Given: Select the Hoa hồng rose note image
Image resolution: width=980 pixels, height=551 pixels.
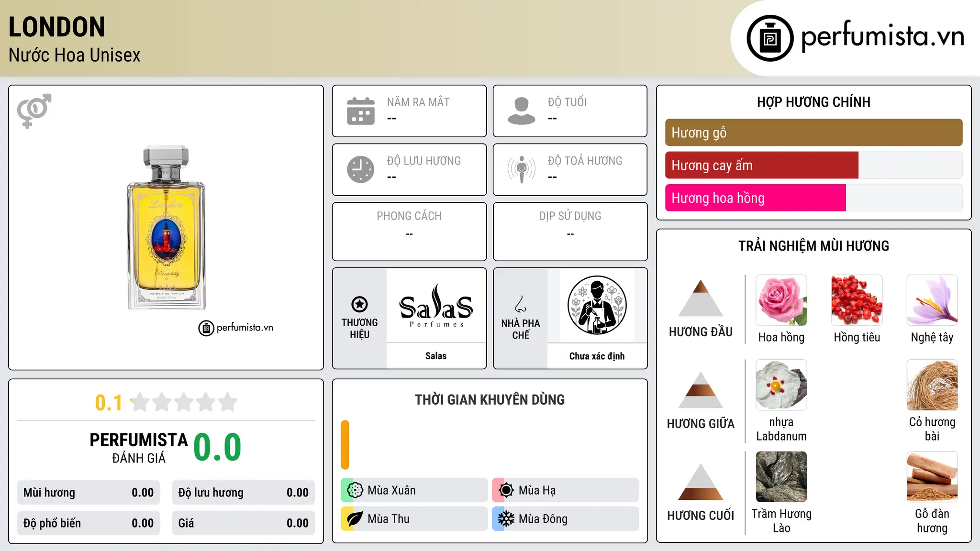Looking at the screenshot, I should click(781, 300).
